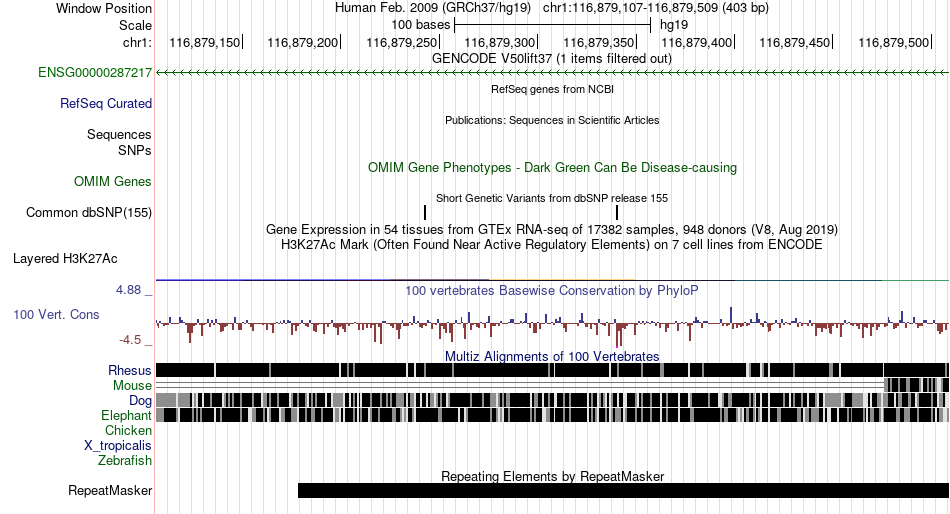Click the left dbSNP variant tick mark
950x514 pixels.
coord(425,212)
